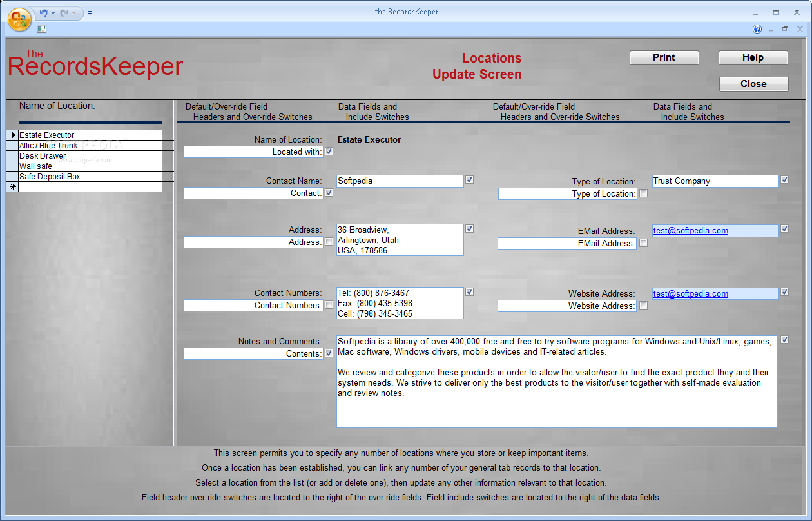Click the Contact Numbers data field
The image size is (812, 521).
pos(400,303)
